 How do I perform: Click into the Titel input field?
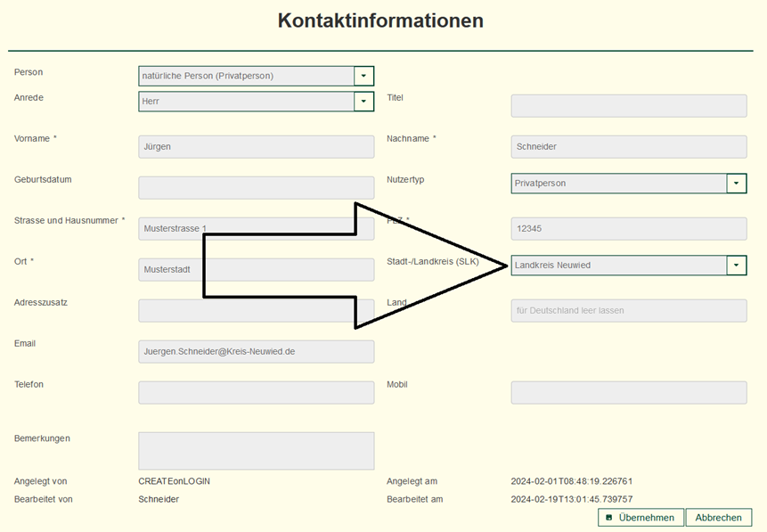pos(628,106)
